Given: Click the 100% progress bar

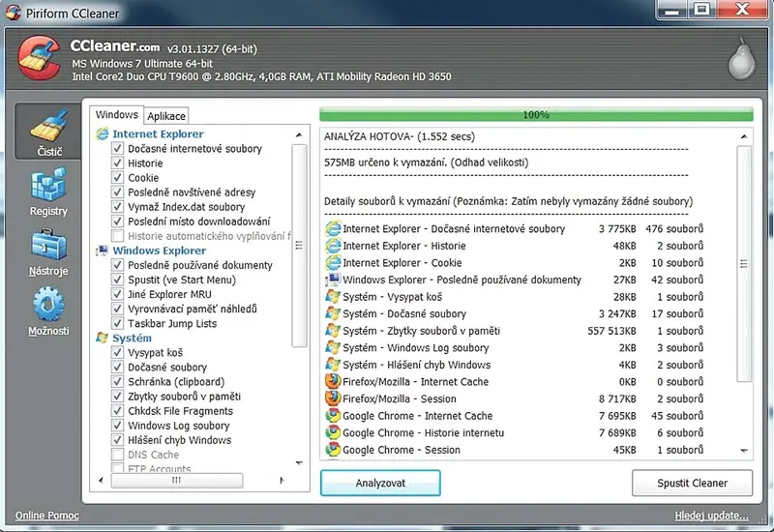Looking at the screenshot, I should click(x=536, y=114).
